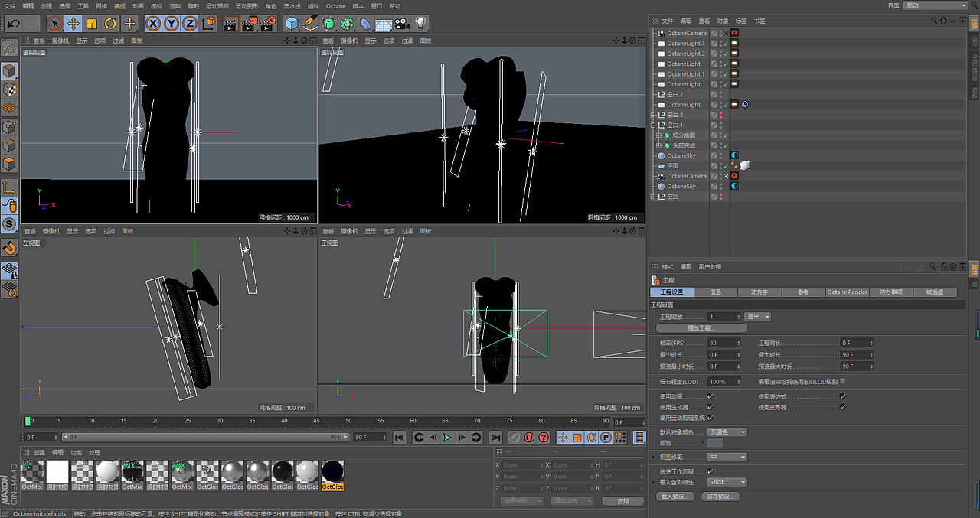Click the coordinate system icon
Screen dimensions: 980x518
click(208, 24)
